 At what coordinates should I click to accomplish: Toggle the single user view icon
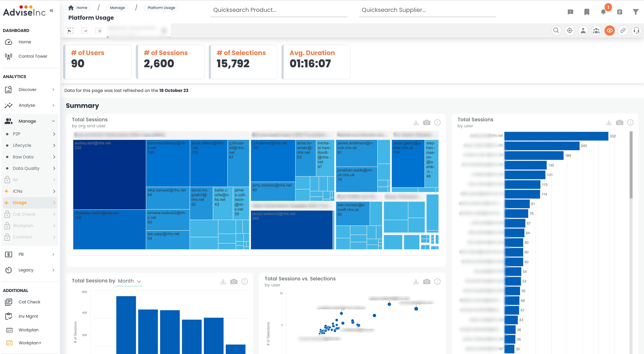click(x=583, y=30)
